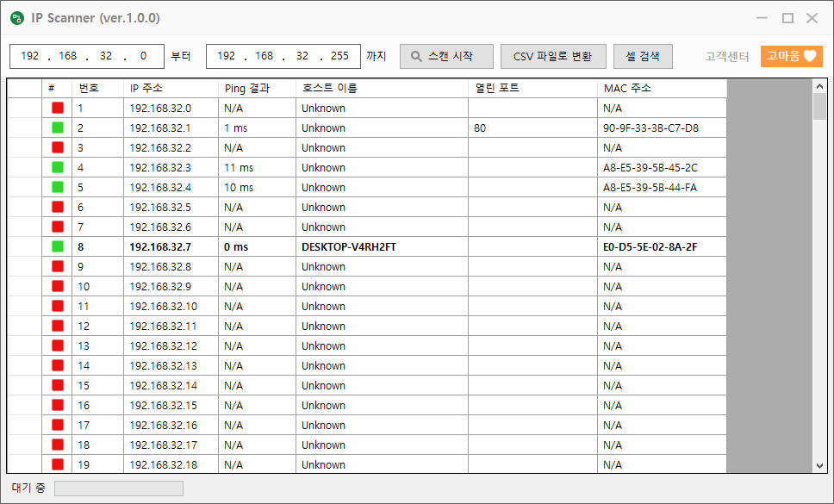Click the 대기 중 status label
834x504 pixels.
[x=28, y=488]
